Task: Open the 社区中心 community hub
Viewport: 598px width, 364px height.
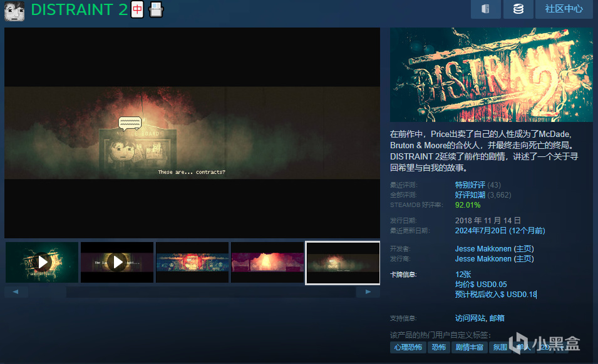Action: click(564, 9)
